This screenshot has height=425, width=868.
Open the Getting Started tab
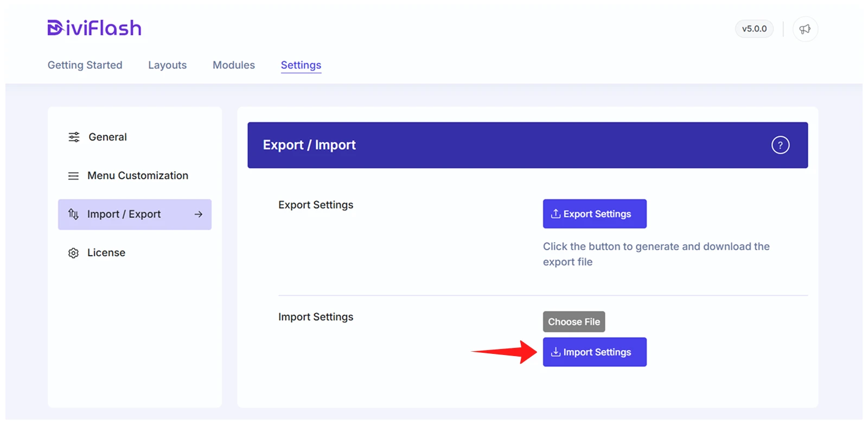click(x=85, y=65)
